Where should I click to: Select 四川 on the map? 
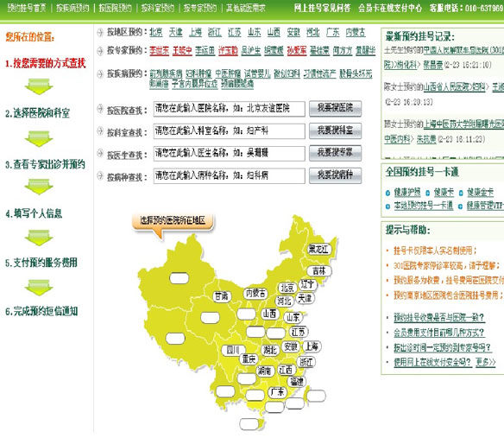[x=233, y=350]
